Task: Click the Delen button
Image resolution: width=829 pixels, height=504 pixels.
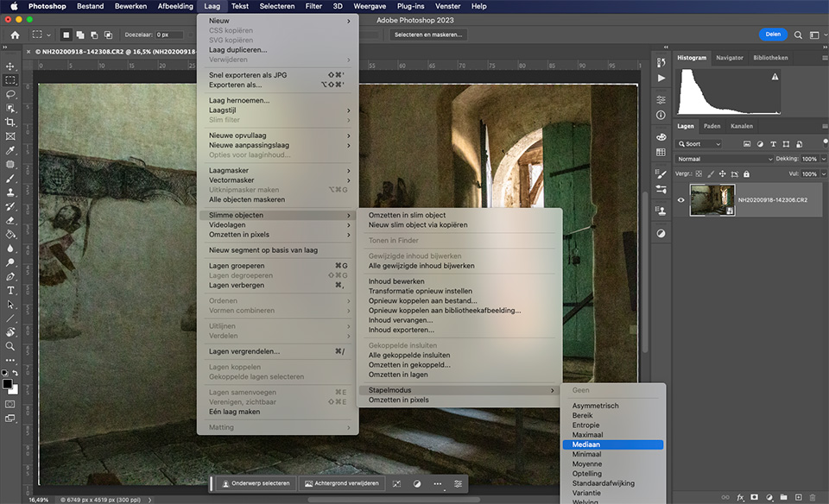Action: 772,35
